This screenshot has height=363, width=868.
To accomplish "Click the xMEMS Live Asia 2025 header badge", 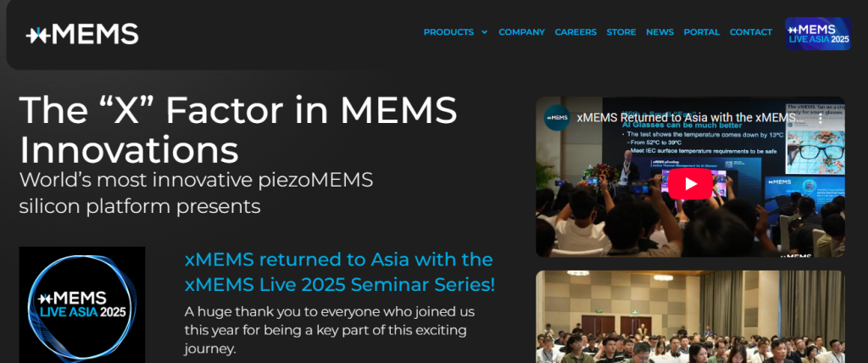I will [817, 34].
